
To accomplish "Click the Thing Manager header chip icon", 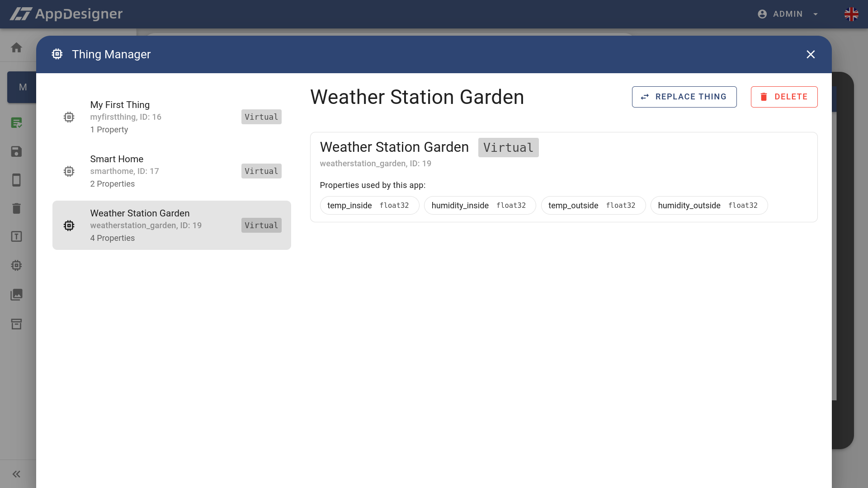I will pyautogui.click(x=57, y=54).
